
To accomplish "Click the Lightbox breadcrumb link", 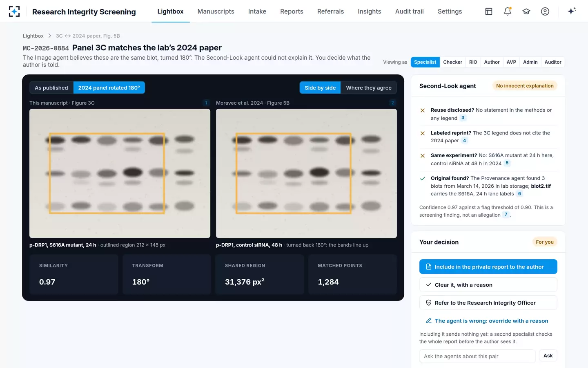I will pos(33,36).
